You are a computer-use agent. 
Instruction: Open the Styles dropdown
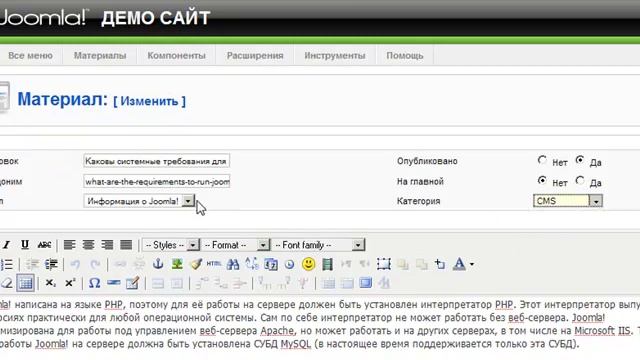pos(171,245)
